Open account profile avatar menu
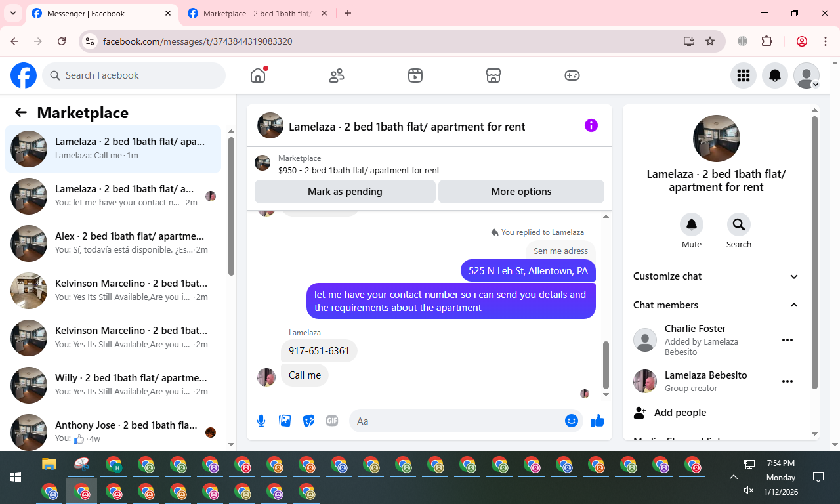This screenshot has height=504, width=840. (807, 75)
